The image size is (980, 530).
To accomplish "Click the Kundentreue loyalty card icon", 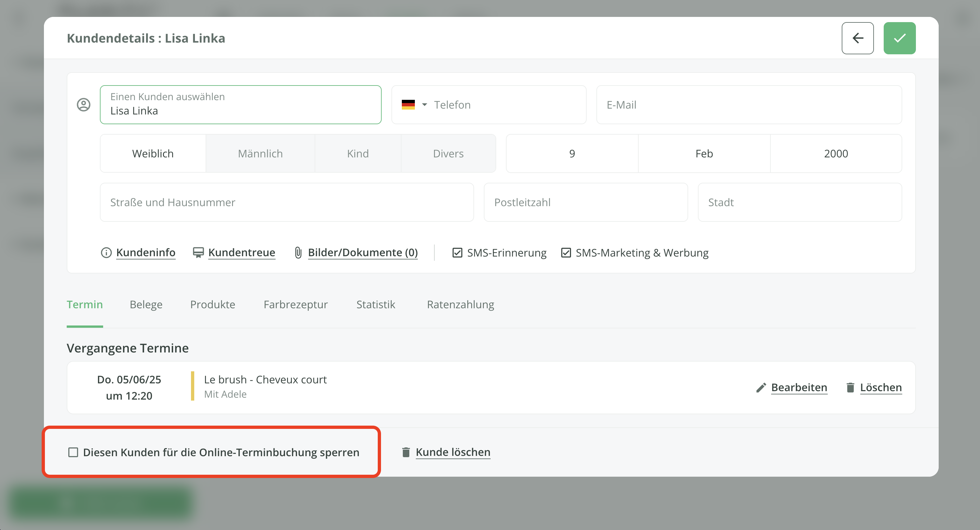I will click(198, 252).
